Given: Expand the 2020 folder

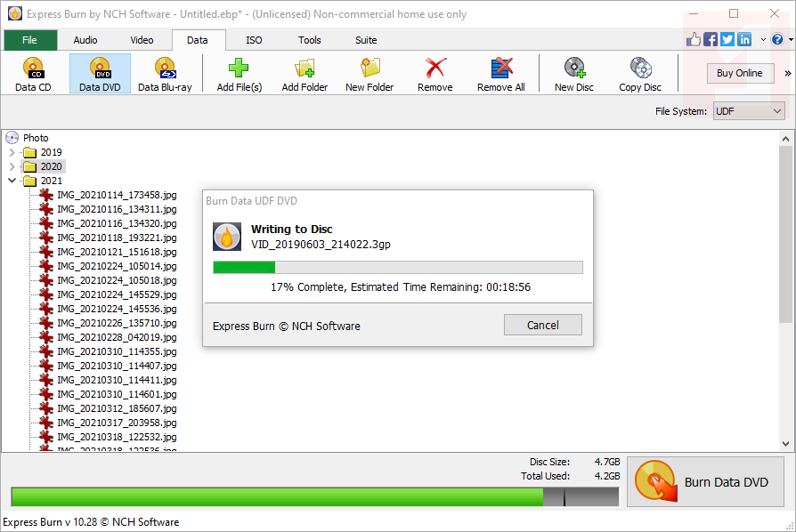Looking at the screenshot, I should 12,166.
